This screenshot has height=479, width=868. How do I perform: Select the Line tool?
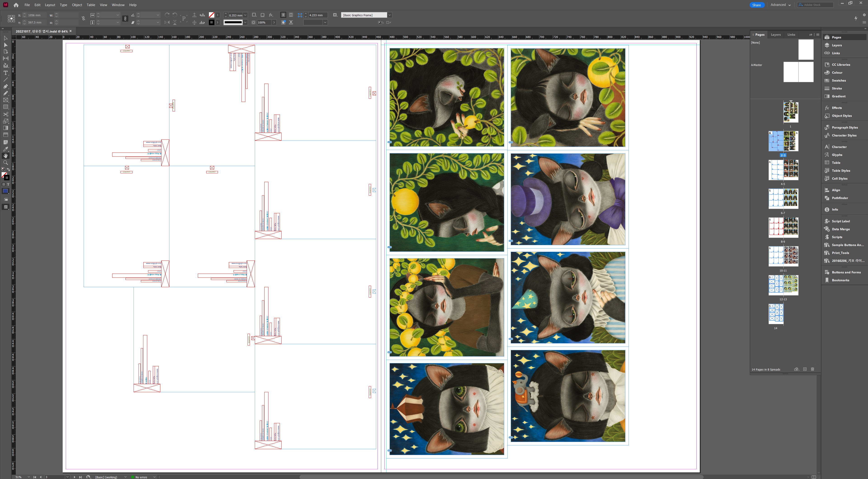[x=5, y=80]
